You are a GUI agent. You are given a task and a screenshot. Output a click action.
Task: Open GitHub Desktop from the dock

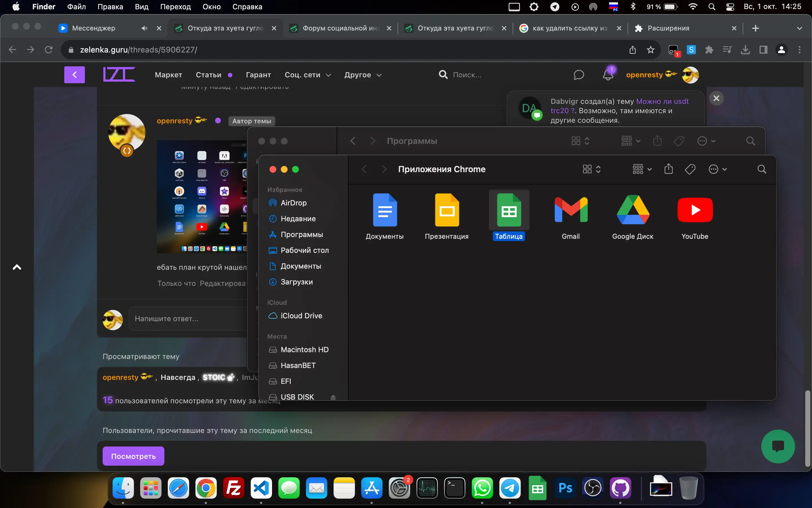pos(620,488)
